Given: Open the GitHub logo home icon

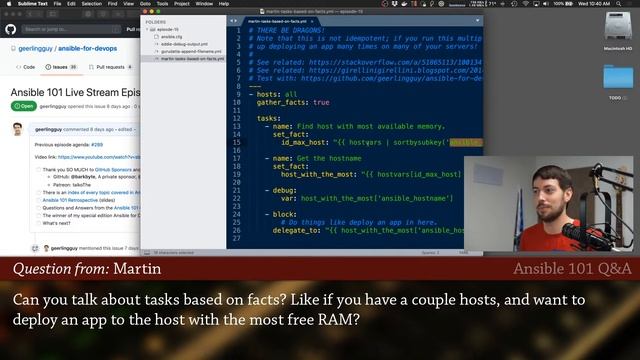Looking at the screenshot, I should pyautogui.click(x=11, y=29).
